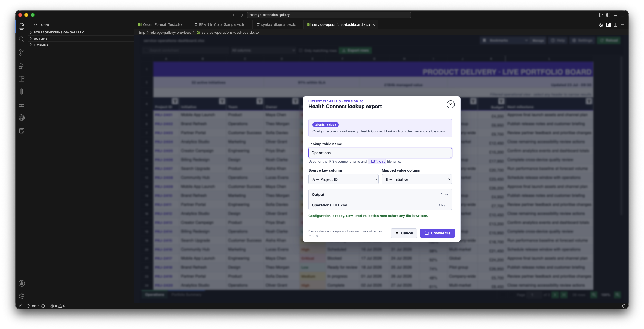The image size is (644, 329).
Task: Open the Accounts icon in activity bar
Action: click(x=22, y=283)
